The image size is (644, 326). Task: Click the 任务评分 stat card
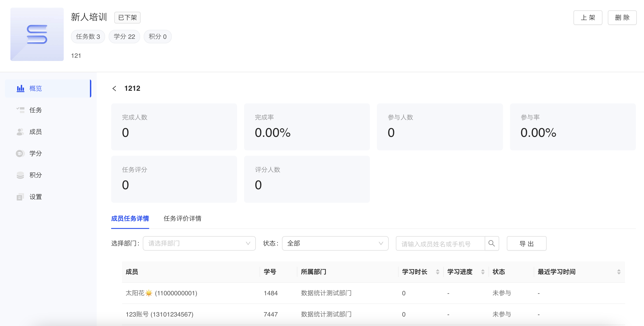click(x=174, y=179)
